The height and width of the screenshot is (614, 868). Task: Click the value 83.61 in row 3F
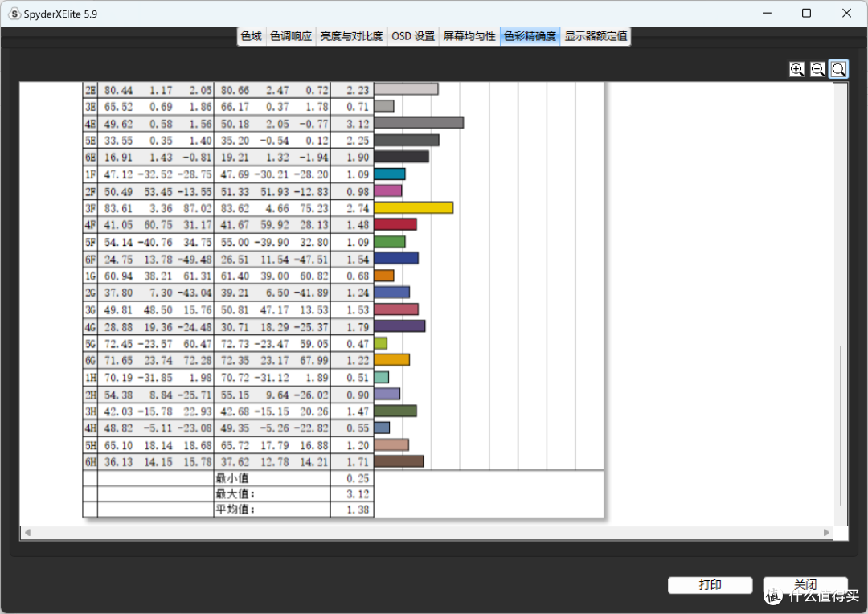(118, 208)
